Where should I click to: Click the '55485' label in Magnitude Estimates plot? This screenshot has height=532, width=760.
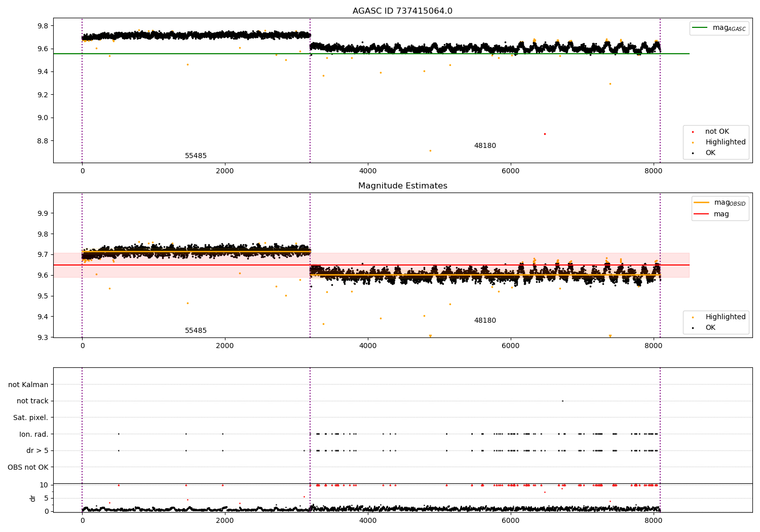196,331
